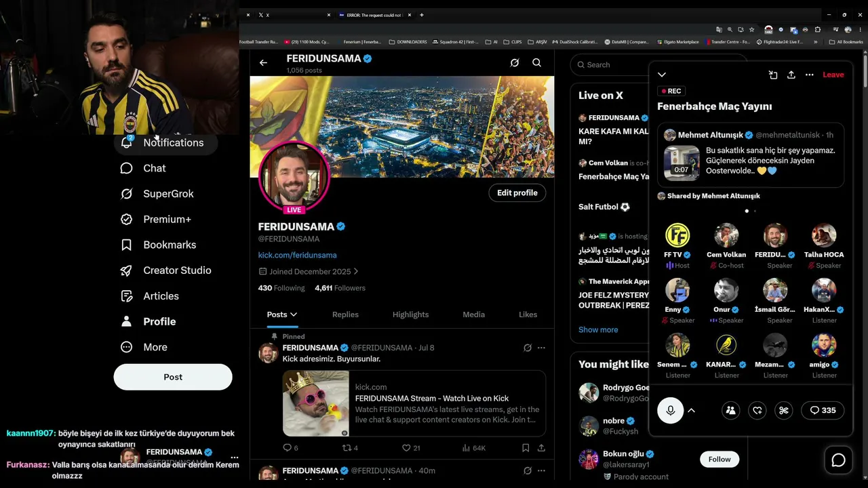Open Talha HOCA speaker avatar
The image size is (868, 488).
click(x=824, y=235)
